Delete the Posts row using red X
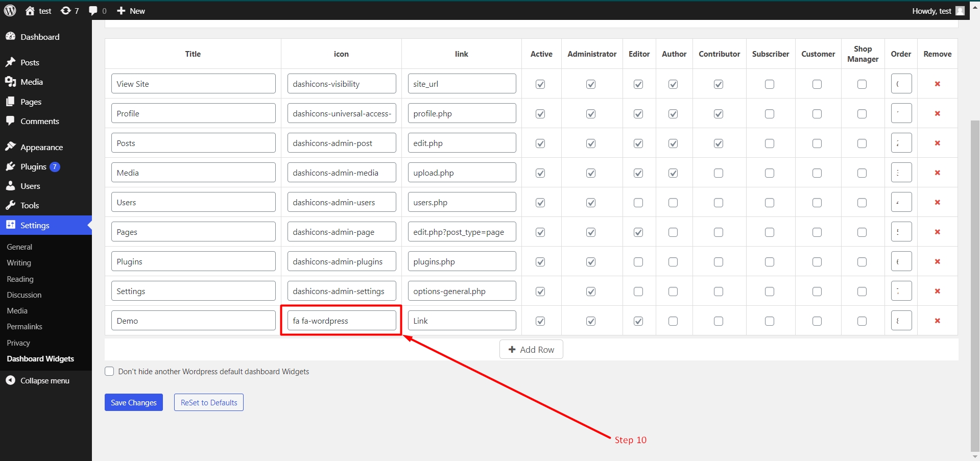Screen dimensions: 980x461 tap(938, 143)
